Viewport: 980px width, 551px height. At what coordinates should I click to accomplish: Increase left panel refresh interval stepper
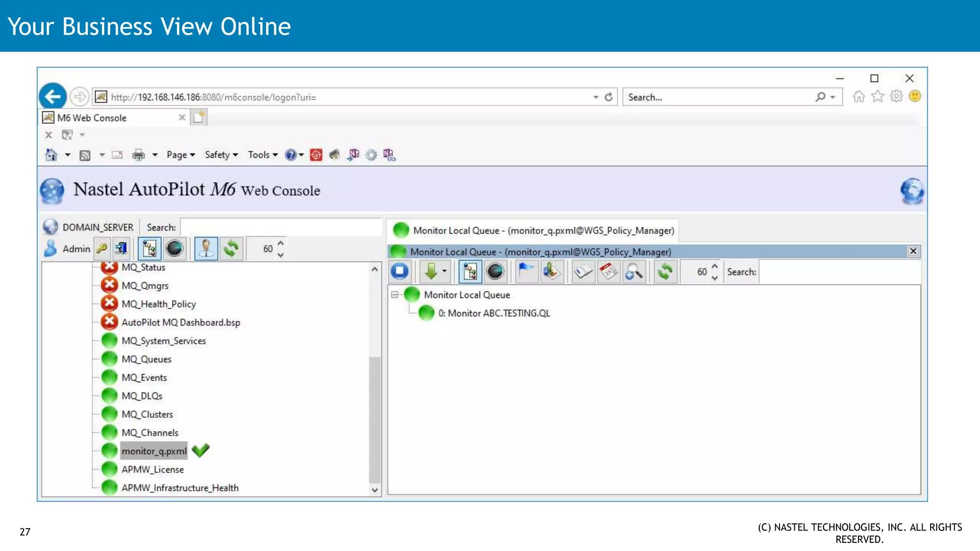coord(280,243)
